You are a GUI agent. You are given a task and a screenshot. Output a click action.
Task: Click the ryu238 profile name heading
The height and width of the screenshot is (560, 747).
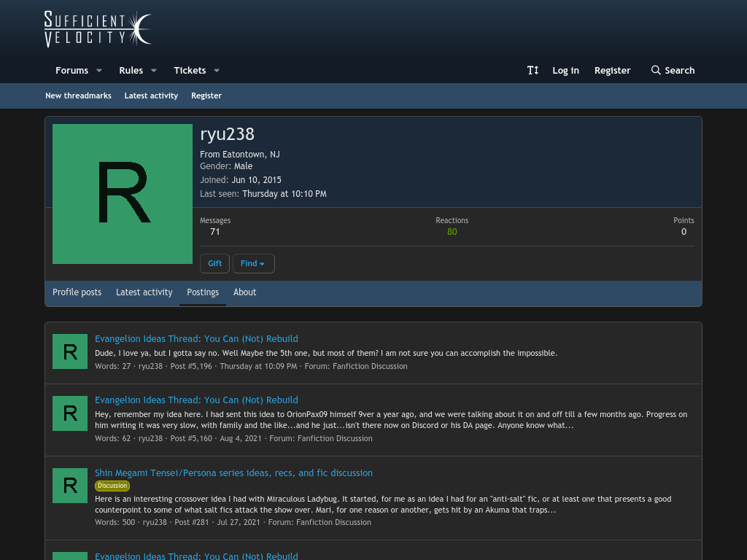[228, 134]
